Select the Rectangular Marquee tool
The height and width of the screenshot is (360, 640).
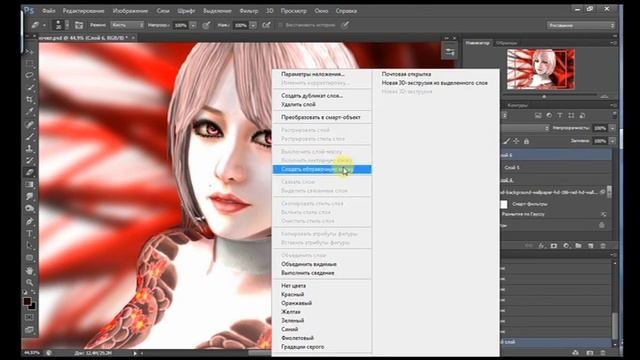(29, 63)
